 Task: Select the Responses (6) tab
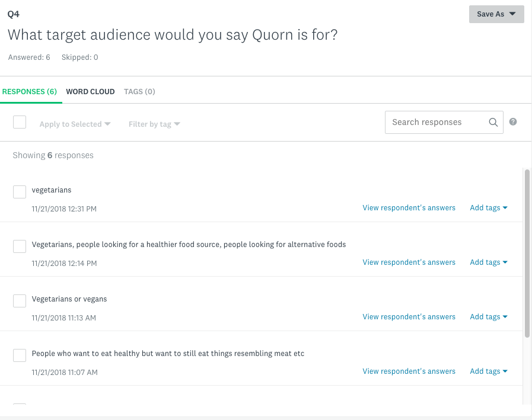[30, 92]
